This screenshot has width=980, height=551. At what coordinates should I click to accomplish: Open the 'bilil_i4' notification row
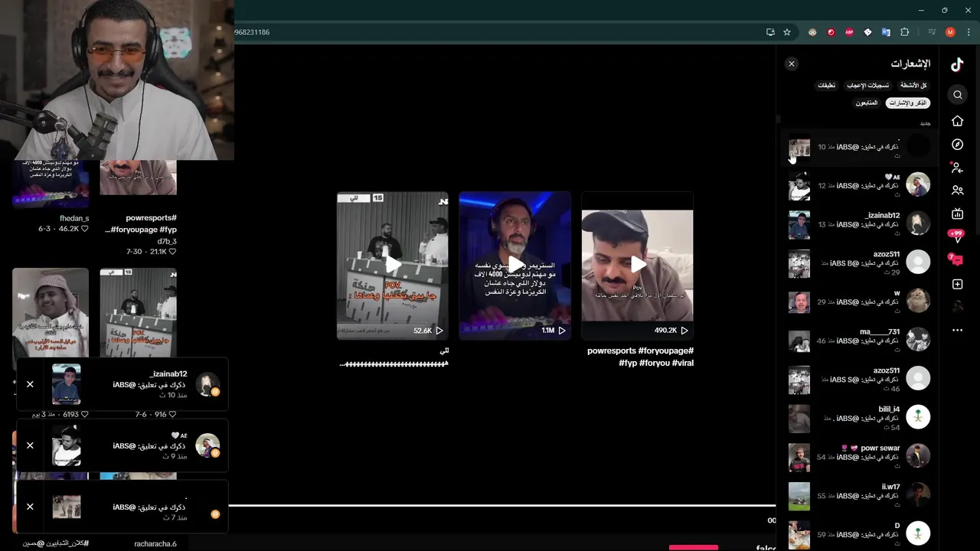[859, 418]
